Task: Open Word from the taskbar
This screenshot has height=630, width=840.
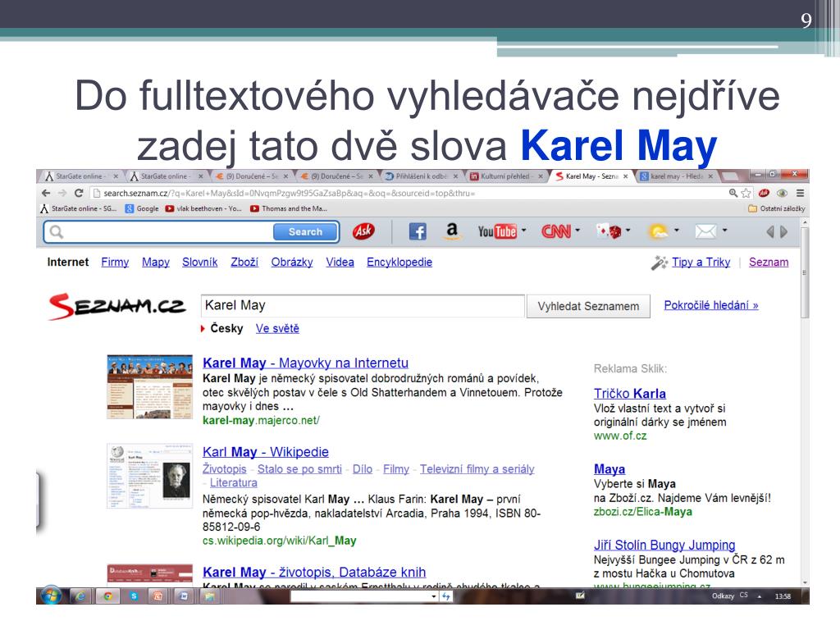Action: click(x=184, y=596)
